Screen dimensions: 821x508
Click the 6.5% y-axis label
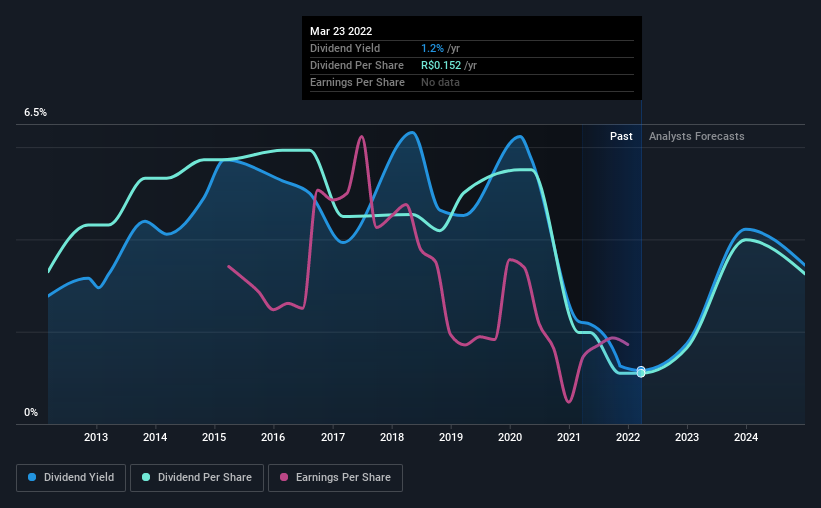click(35, 113)
